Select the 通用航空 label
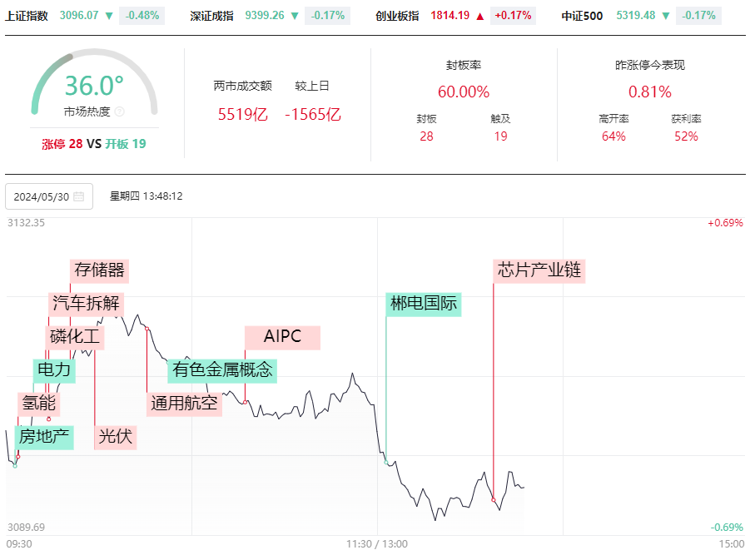Viewport: 755px width, 560px height. (185, 404)
